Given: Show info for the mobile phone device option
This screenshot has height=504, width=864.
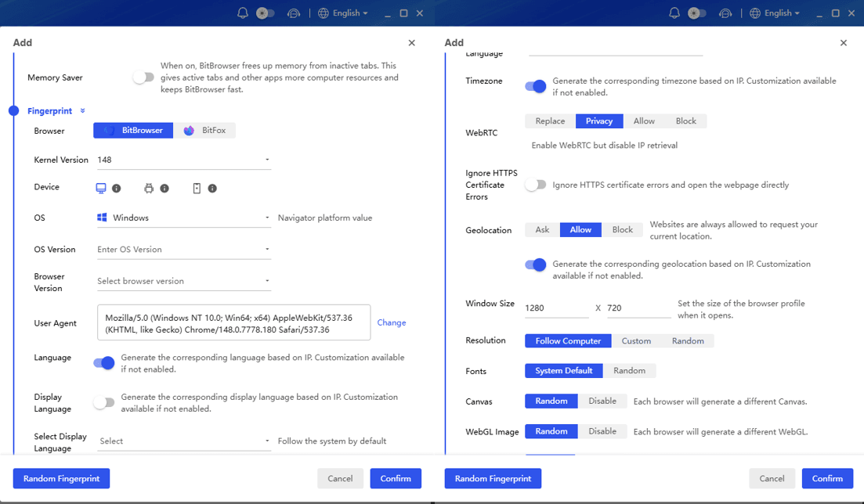Looking at the screenshot, I should coord(212,189).
